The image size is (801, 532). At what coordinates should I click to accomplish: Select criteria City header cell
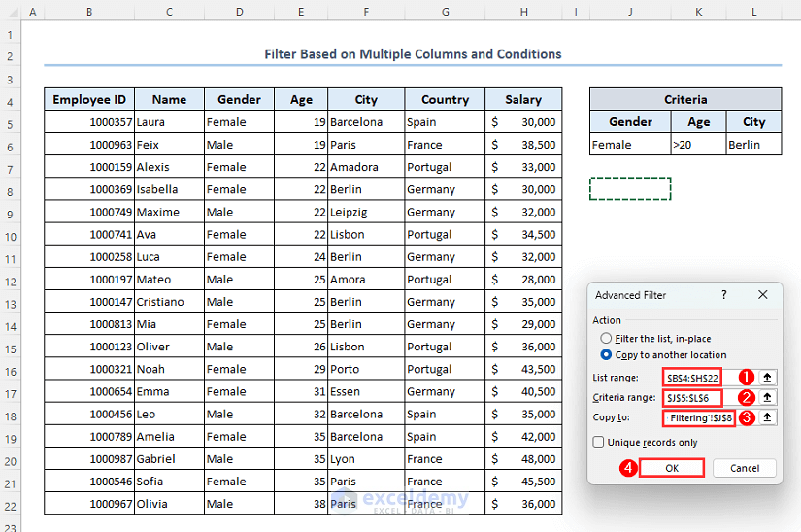click(x=754, y=122)
